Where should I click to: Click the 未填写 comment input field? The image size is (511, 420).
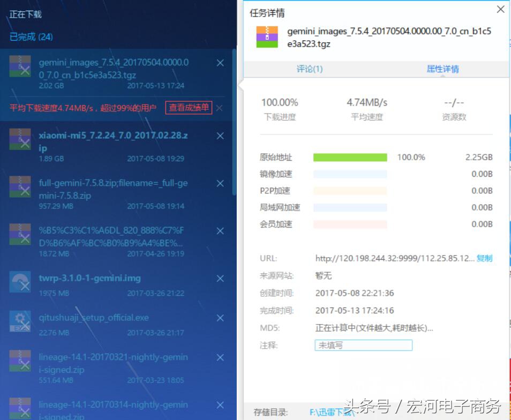pyautogui.click(x=363, y=345)
